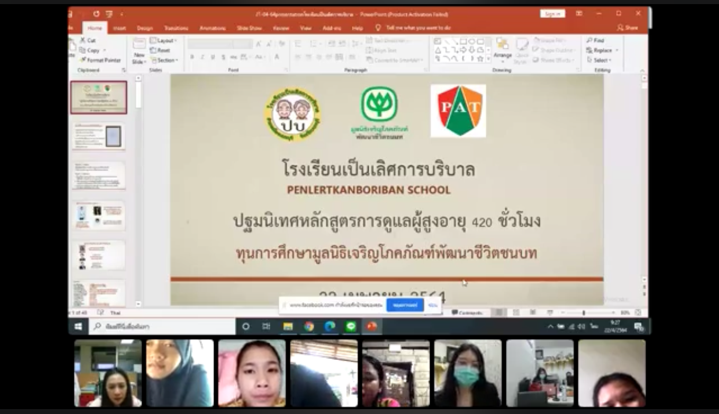Click Increase Font Size icon

click(x=258, y=44)
